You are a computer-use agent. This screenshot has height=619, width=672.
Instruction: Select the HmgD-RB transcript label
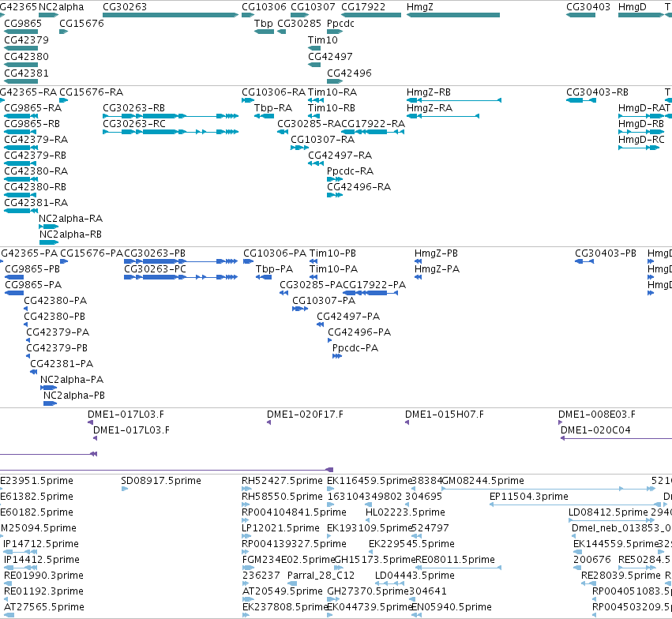click(x=641, y=124)
